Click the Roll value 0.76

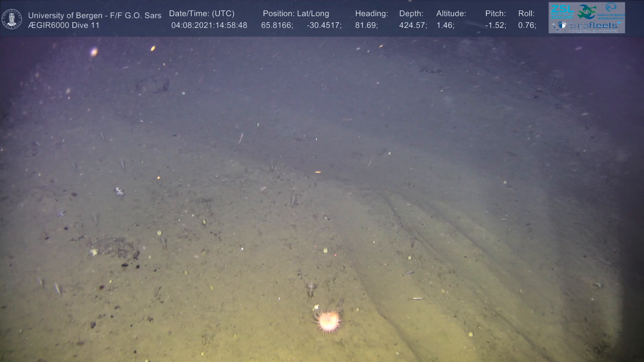[527, 25]
